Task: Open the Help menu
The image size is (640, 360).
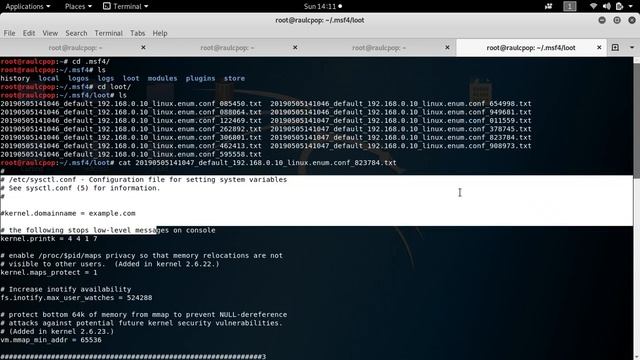Action: (160, 33)
